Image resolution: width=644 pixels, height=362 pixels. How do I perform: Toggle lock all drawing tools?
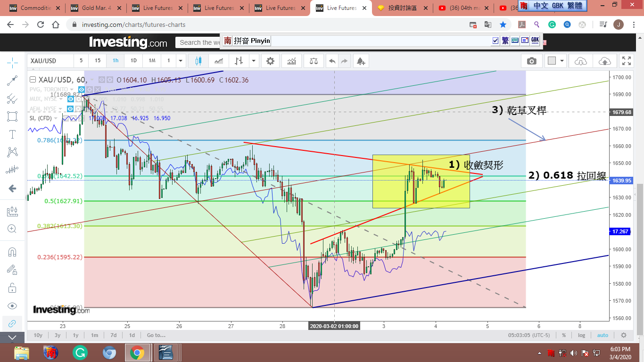[x=12, y=288]
